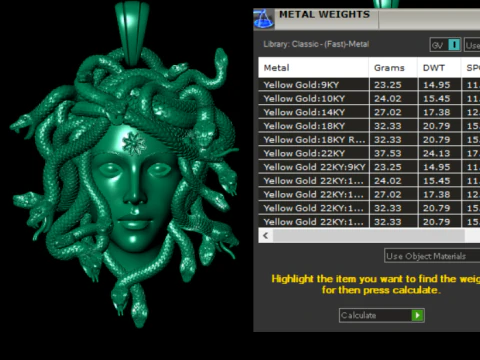Screen dimensions: 480x360
Task: Click the Metal Weights scale icon
Action: pyautogui.click(x=263, y=19)
